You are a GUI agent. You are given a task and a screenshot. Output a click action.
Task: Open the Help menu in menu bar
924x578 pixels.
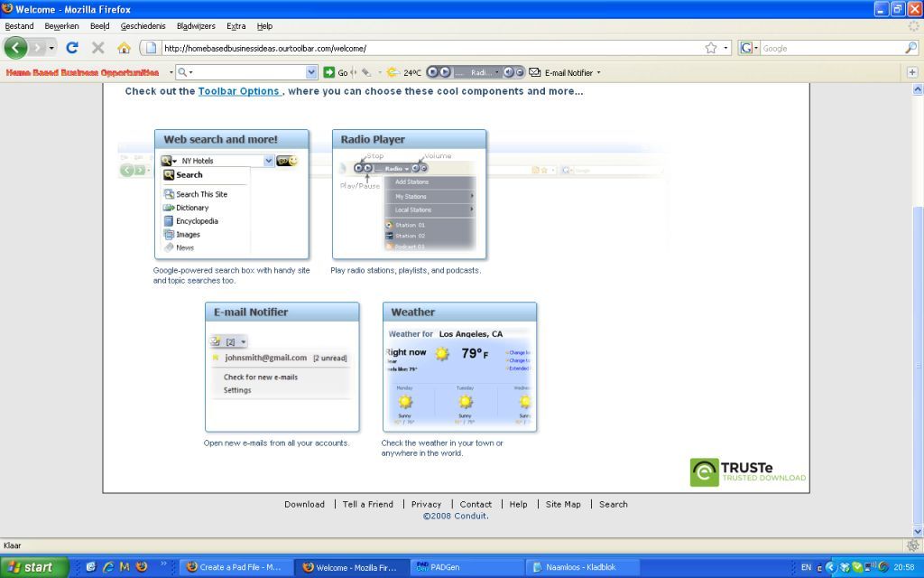[x=264, y=26]
